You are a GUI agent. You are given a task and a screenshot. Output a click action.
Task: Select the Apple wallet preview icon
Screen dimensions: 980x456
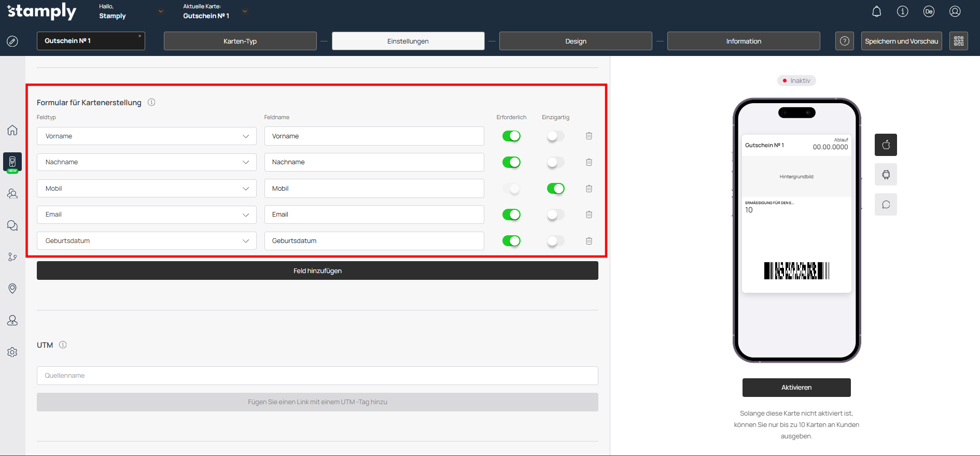tap(886, 145)
